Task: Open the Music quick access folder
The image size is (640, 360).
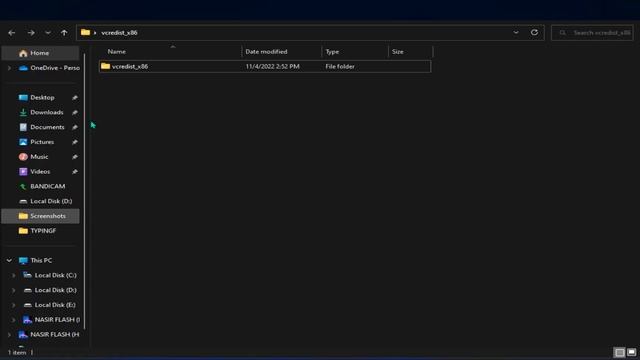Action: (33, 157)
